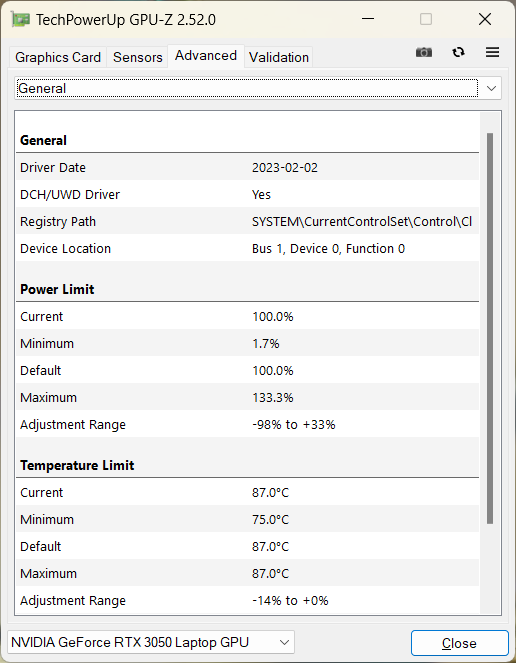This screenshot has width=516, height=663.
Task: Select the Registry Path value
Action: click(362, 222)
